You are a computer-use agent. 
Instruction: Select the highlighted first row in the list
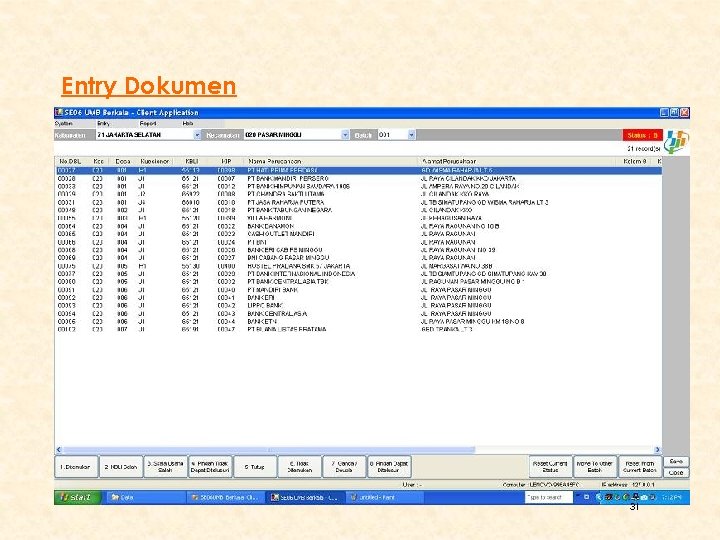(x=359, y=170)
